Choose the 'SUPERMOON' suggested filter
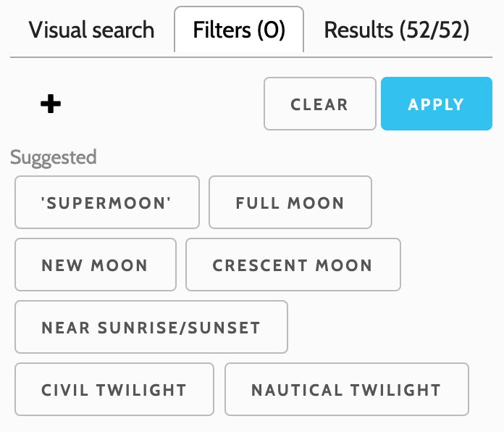The height and width of the screenshot is (432, 504). [106, 202]
